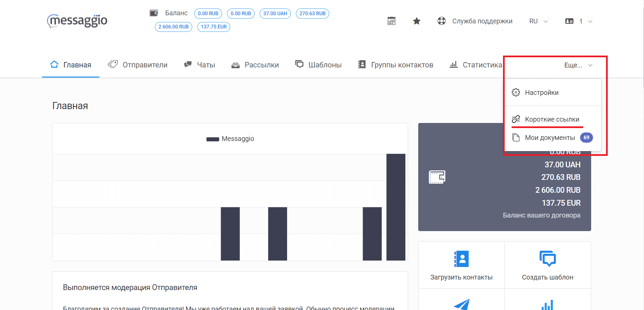Click the chat bubbles icon beside Чаты
The image size is (644, 310).
(188, 64)
